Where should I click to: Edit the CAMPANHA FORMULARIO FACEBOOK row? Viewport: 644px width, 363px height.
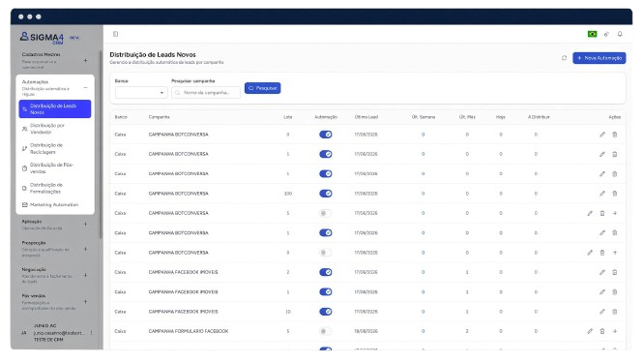click(590, 331)
